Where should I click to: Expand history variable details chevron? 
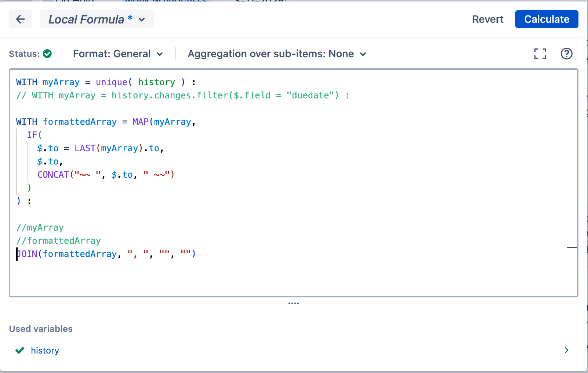tap(566, 350)
